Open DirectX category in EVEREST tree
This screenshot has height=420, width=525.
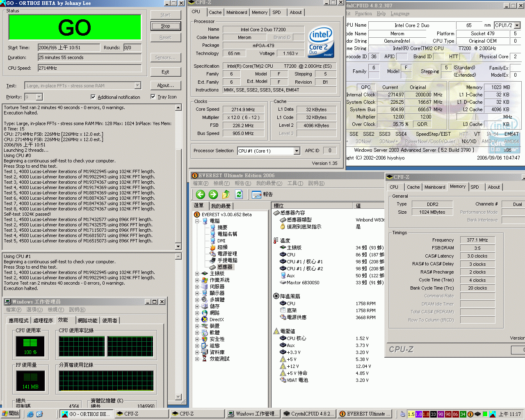point(217,320)
